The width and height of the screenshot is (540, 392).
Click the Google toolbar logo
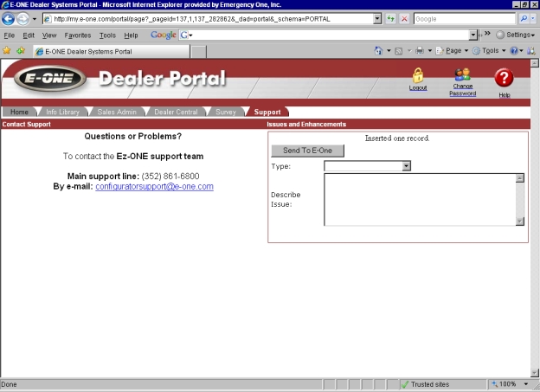(x=164, y=35)
